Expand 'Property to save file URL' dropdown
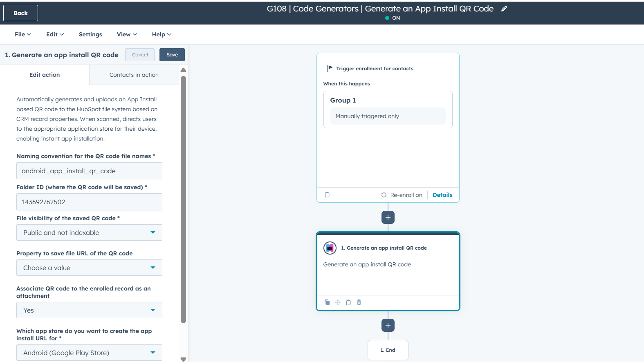Viewport: 644px width, 362px height. [89, 268]
